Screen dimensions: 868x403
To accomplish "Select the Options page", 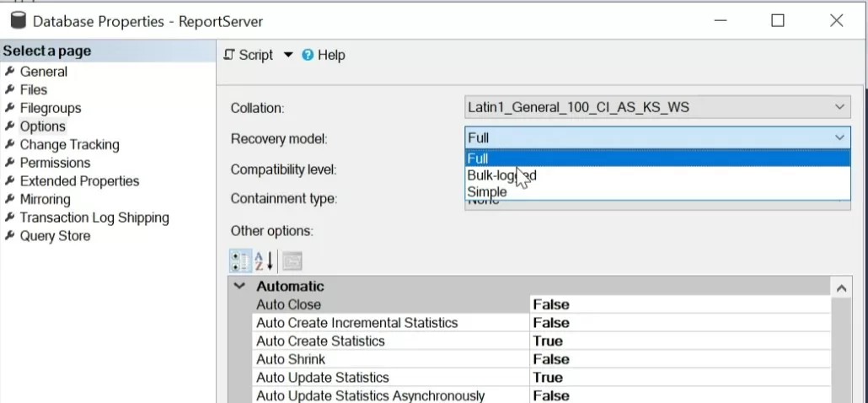I will pos(43,126).
